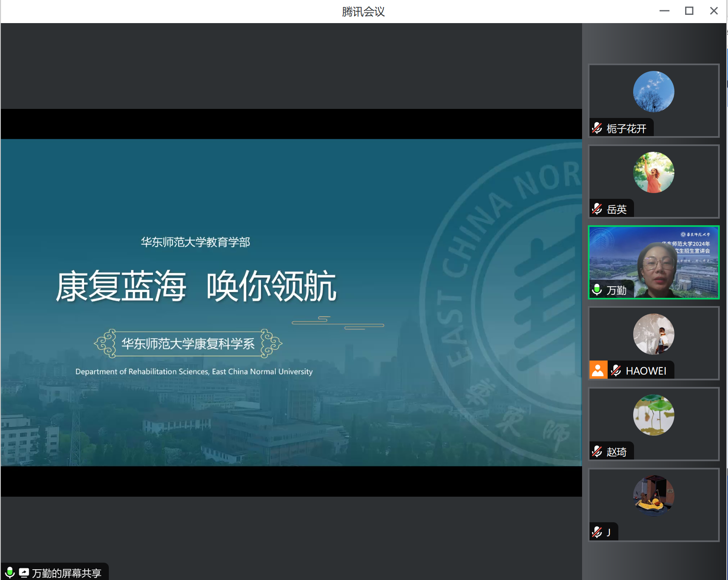Select participant J's avatar
The image size is (728, 580).
[654, 496]
